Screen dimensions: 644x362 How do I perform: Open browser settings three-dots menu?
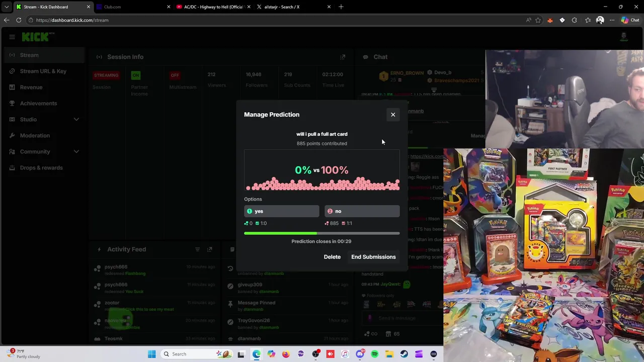(x=612, y=20)
